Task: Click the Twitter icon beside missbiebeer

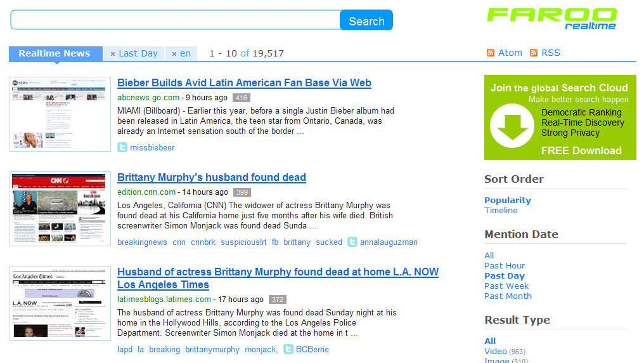Action: [x=122, y=147]
